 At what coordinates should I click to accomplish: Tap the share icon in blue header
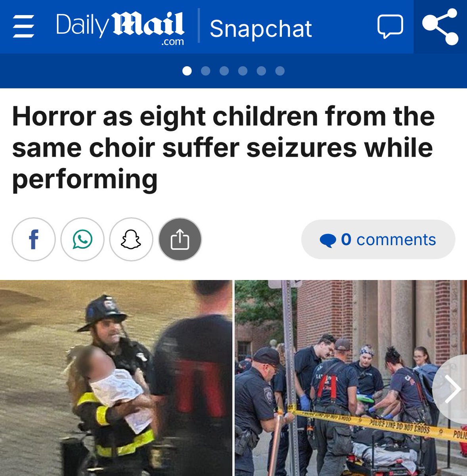[x=440, y=27]
